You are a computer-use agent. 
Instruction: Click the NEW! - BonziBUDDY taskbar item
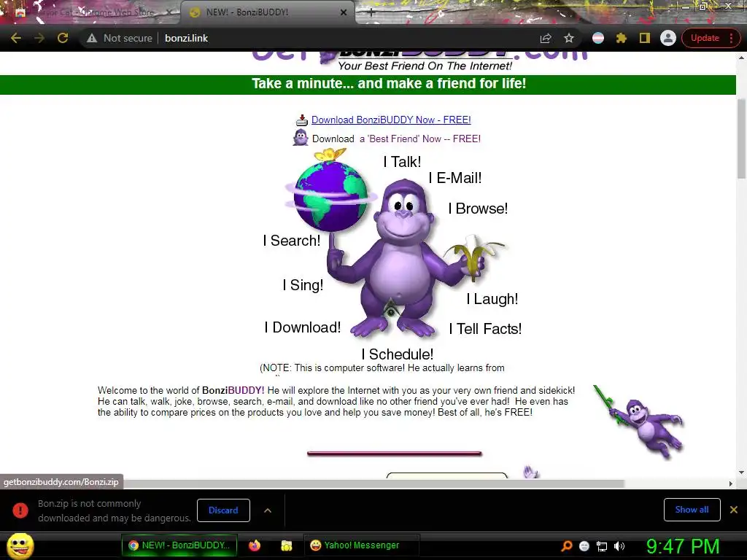[x=179, y=545]
